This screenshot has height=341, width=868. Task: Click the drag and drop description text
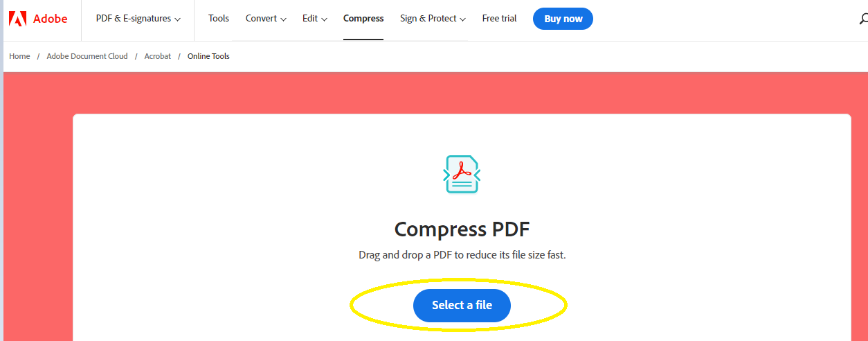pyautogui.click(x=462, y=255)
